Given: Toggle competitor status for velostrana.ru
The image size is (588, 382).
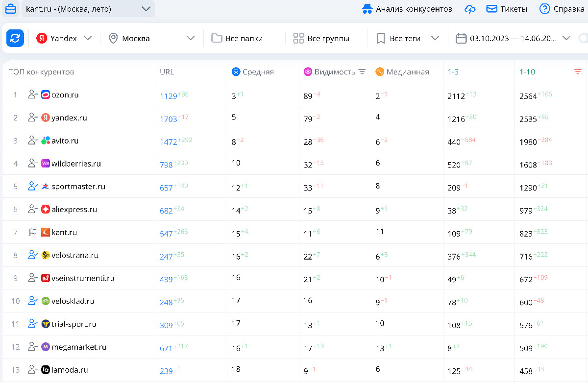Looking at the screenshot, I should point(33,255).
